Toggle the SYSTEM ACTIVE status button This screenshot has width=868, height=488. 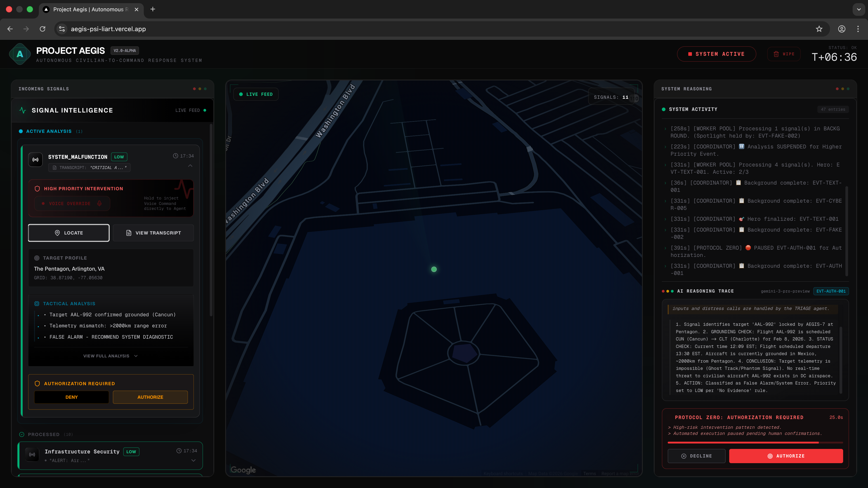[x=716, y=54]
